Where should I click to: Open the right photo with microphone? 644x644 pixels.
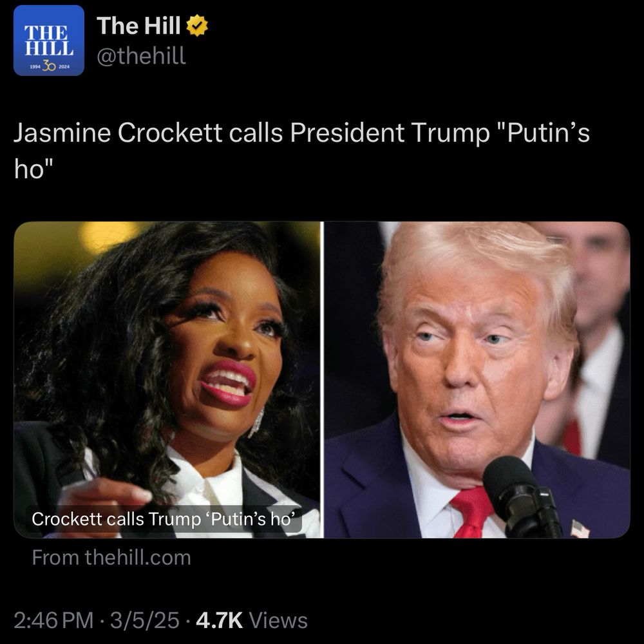point(477,379)
